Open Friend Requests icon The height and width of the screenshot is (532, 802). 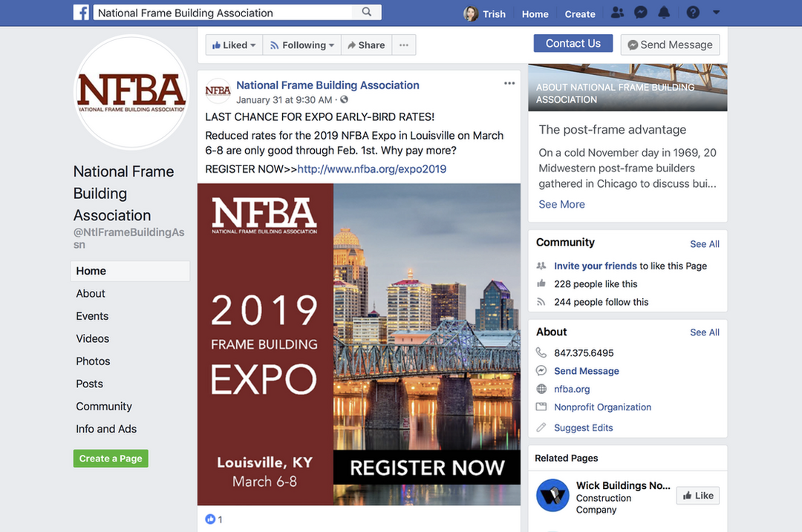pyautogui.click(x=617, y=13)
